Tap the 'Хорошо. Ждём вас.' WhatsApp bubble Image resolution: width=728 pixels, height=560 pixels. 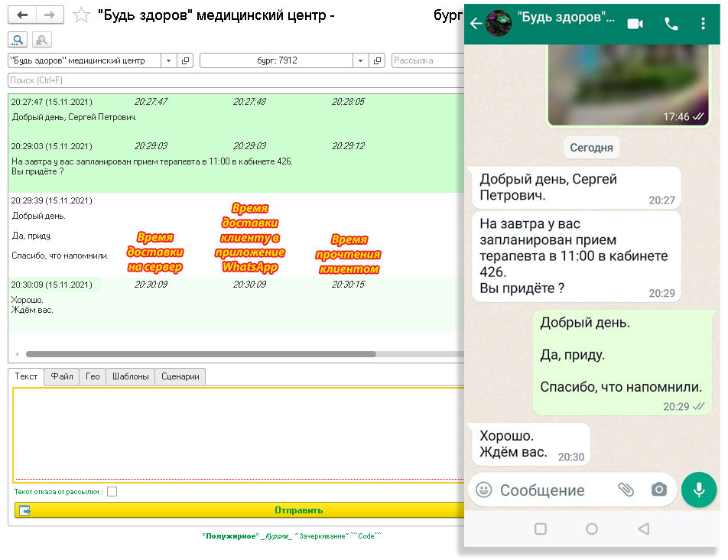click(531, 444)
